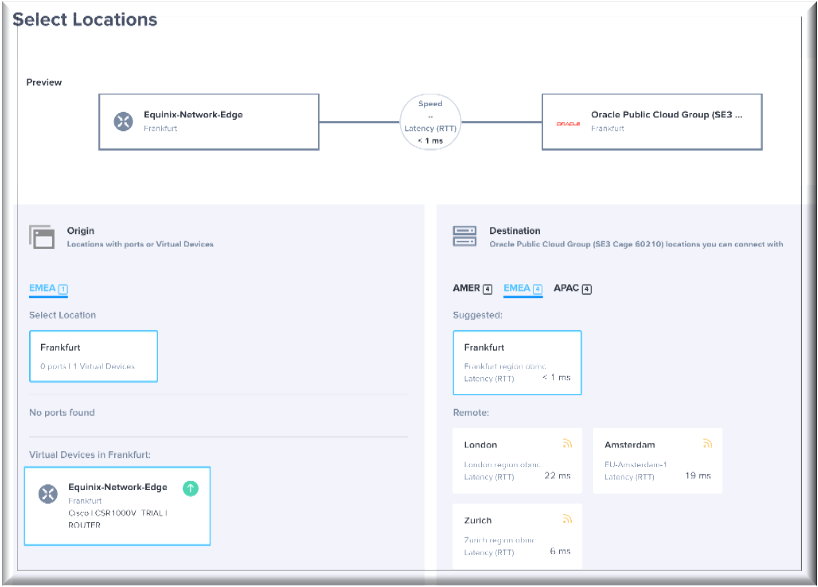Choose London as the remote destination
The image size is (818, 587).
pyautogui.click(x=516, y=460)
